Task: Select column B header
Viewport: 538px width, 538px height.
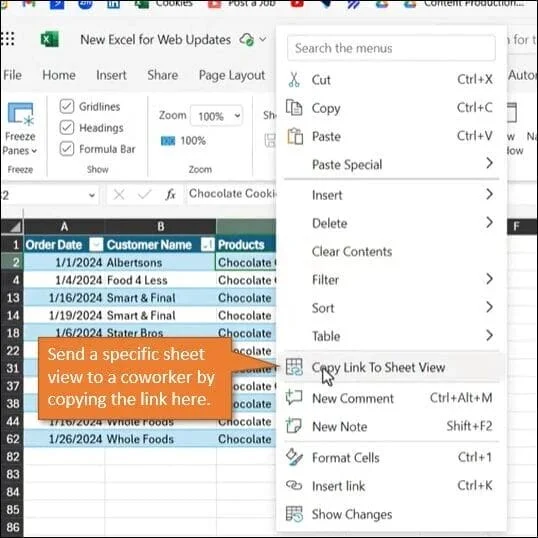Action: click(161, 226)
